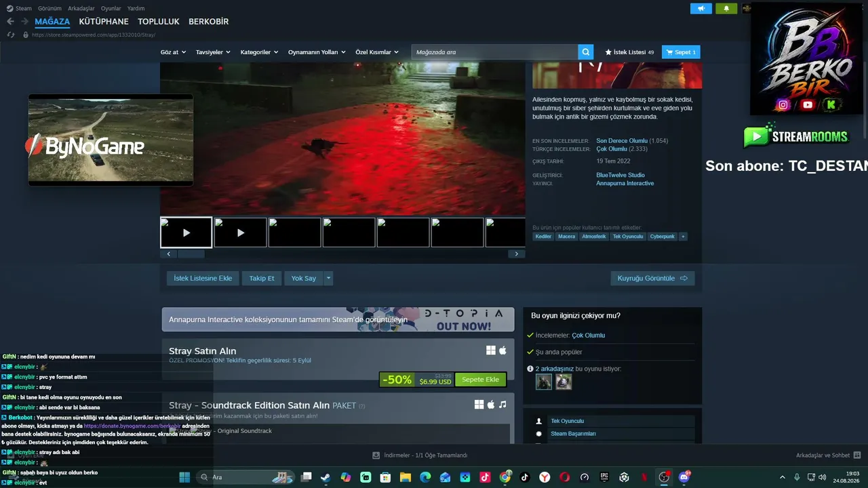Open the BlueTwelve Studio developer link
This screenshot has width=868, height=488.
click(x=620, y=175)
